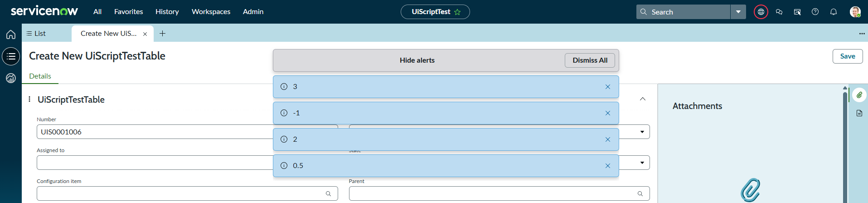Open the help question mark icon
Screen dimensions: 868x203
click(815, 12)
